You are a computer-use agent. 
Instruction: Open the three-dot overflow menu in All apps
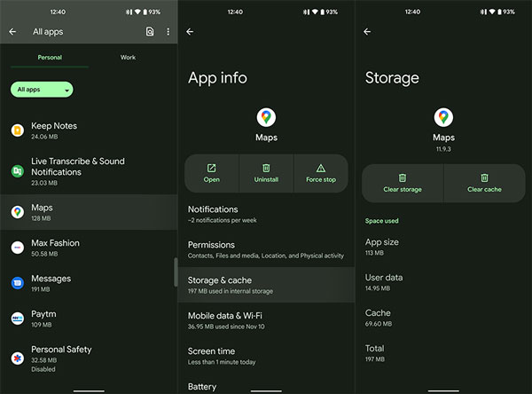pyautogui.click(x=168, y=32)
